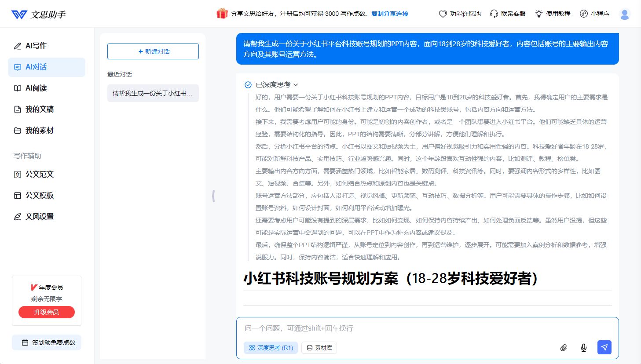Click the heading 小红书科技账号规划方案
The height and width of the screenshot is (364, 641).
point(391,278)
